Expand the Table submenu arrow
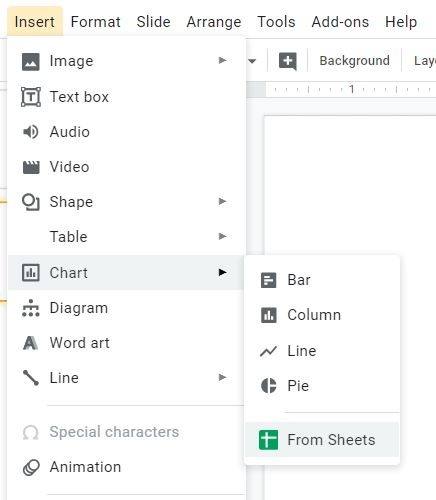436x500 pixels. pyautogui.click(x=222, y=236)
